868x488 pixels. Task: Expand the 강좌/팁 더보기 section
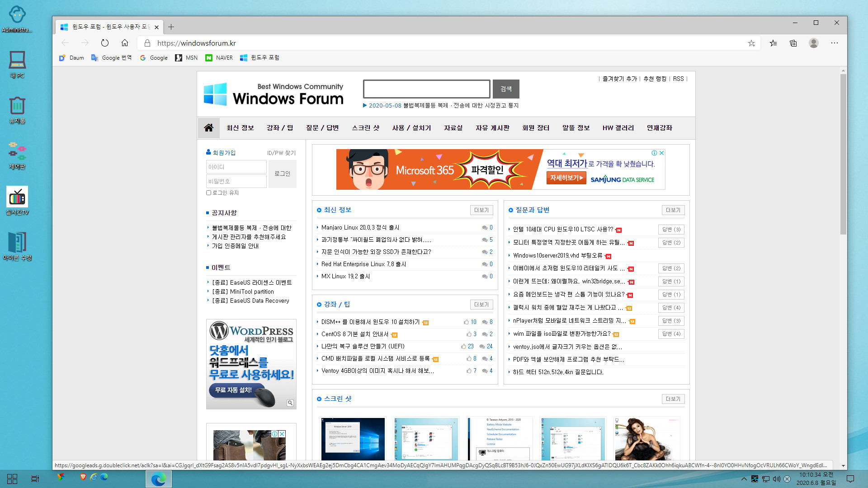(481, 304)
